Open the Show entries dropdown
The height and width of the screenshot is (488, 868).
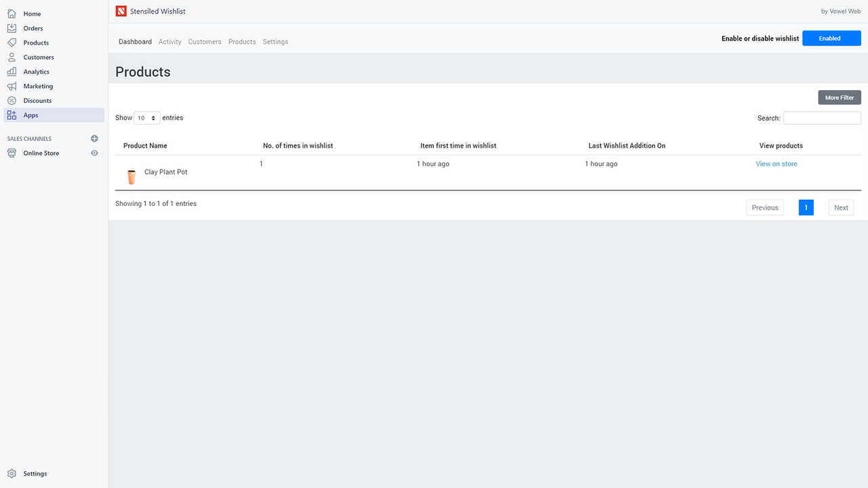tap(147, 118)
